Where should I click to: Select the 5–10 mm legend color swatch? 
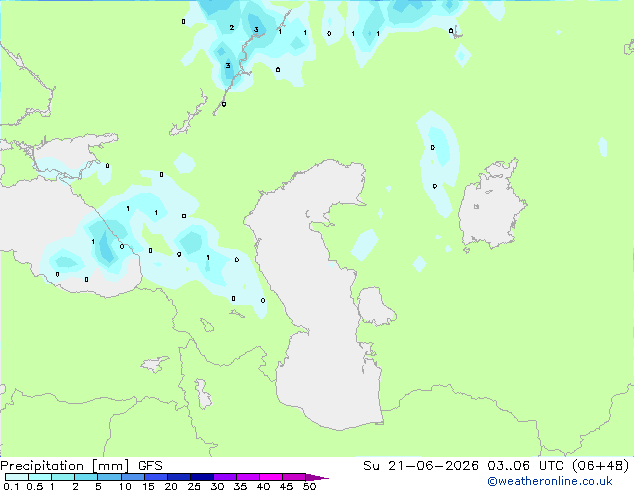point(109,477)
